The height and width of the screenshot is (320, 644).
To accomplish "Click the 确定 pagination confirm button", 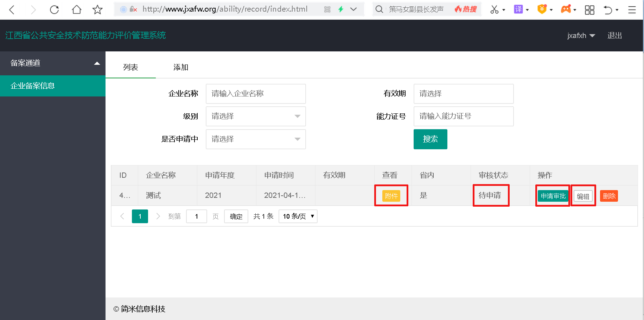I will pyautogui.click(x=236, y=216).
